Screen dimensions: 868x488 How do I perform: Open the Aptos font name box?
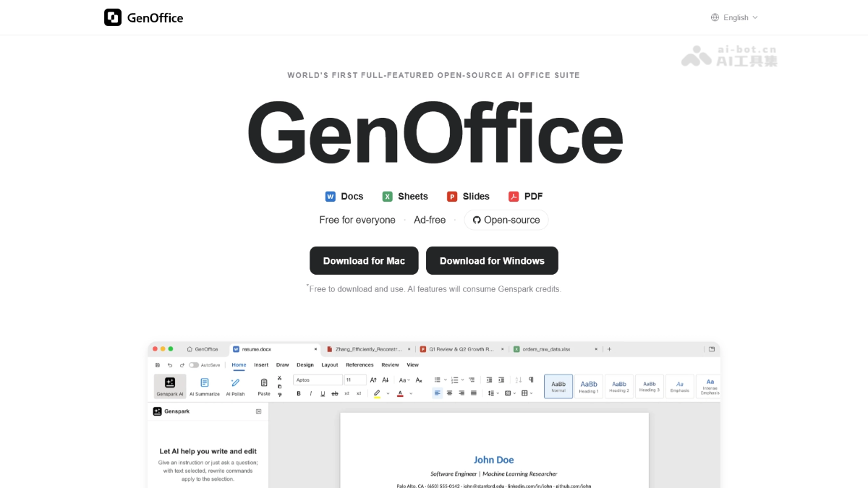[318, 380]
